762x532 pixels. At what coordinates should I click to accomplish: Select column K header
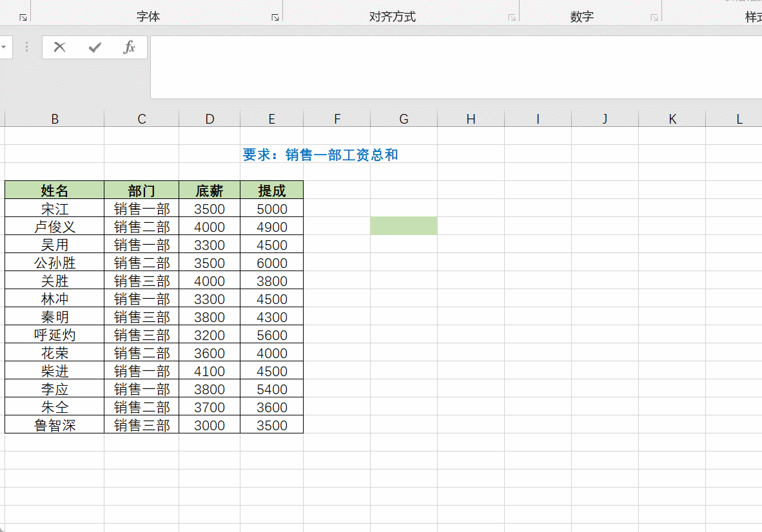coord(672,119)
